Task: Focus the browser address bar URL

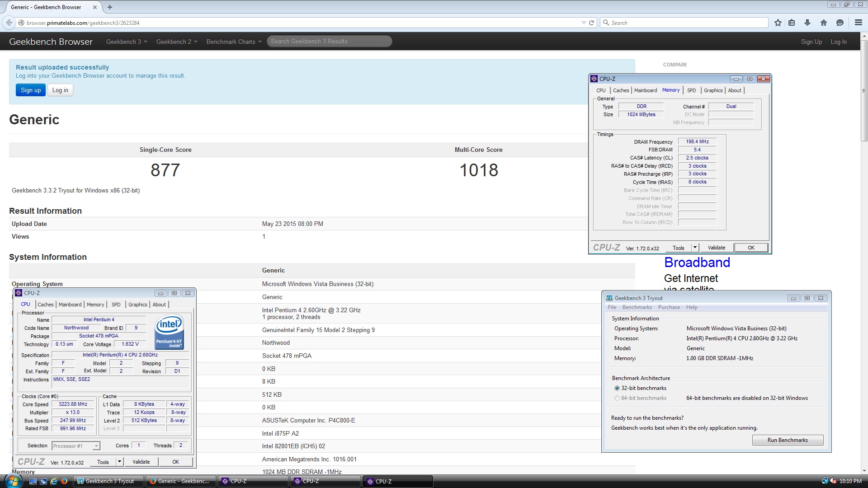Action: (298, 23)
